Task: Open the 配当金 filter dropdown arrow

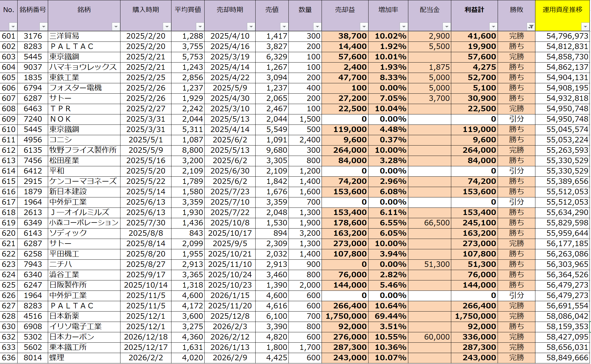Action: [x=447, y=27]
